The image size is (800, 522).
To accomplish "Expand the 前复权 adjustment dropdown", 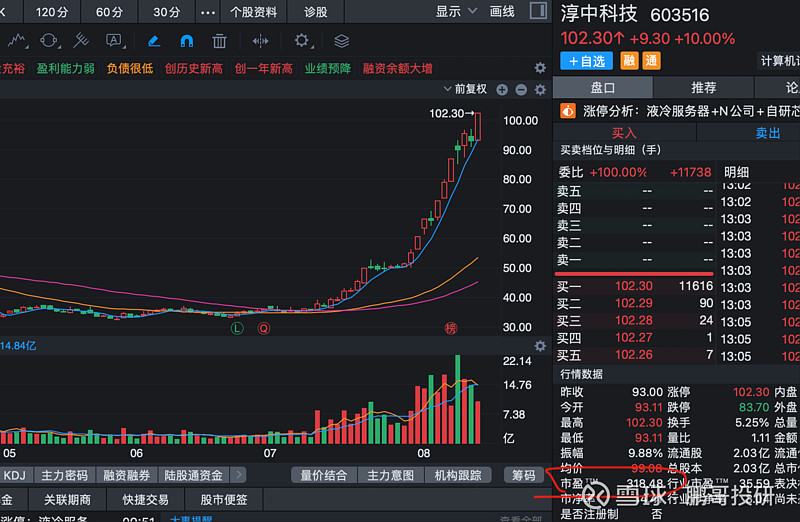I will tap(465, 89).
